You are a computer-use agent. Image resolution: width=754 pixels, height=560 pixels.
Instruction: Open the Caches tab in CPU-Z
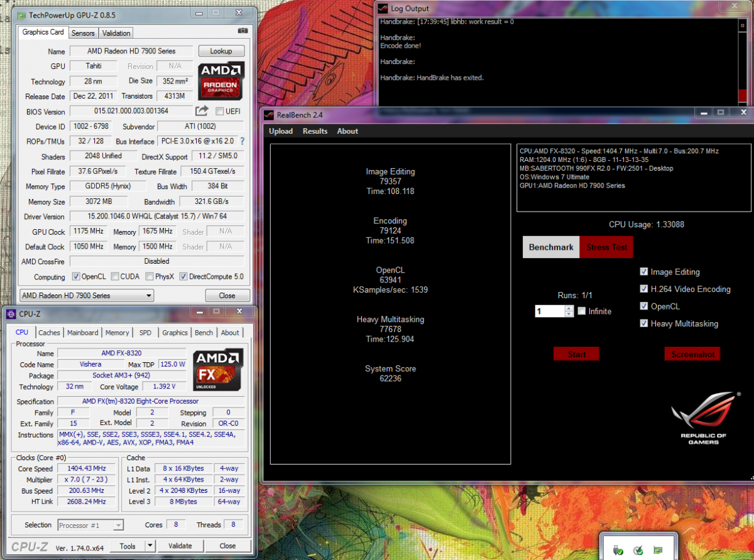point(49,333)
